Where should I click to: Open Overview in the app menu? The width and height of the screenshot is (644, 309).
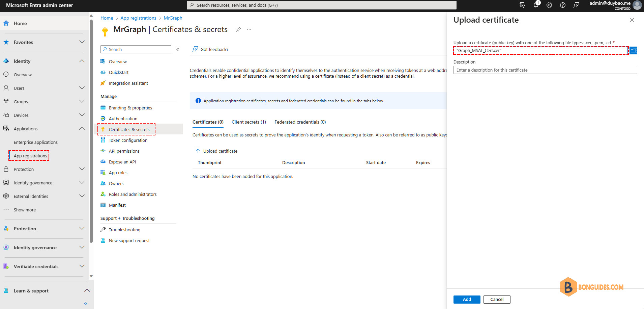[118, 61]
